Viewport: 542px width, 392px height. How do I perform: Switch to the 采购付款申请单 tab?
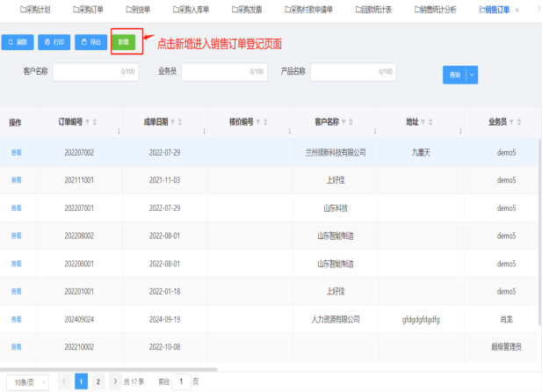308,10
